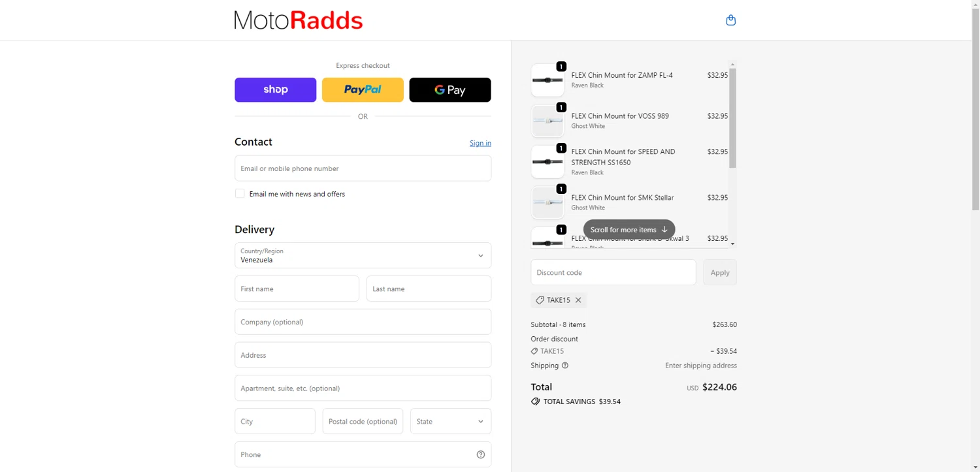Click the Address input field
980x472 pixels.
pyautogui.click(x=363, y=355)
